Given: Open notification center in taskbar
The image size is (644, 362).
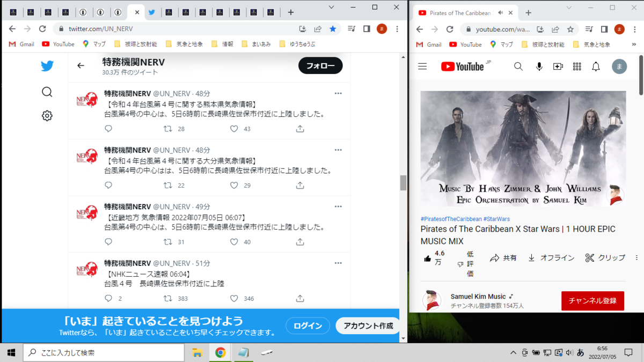Looking at the screenshot, I should click(629, 352).
